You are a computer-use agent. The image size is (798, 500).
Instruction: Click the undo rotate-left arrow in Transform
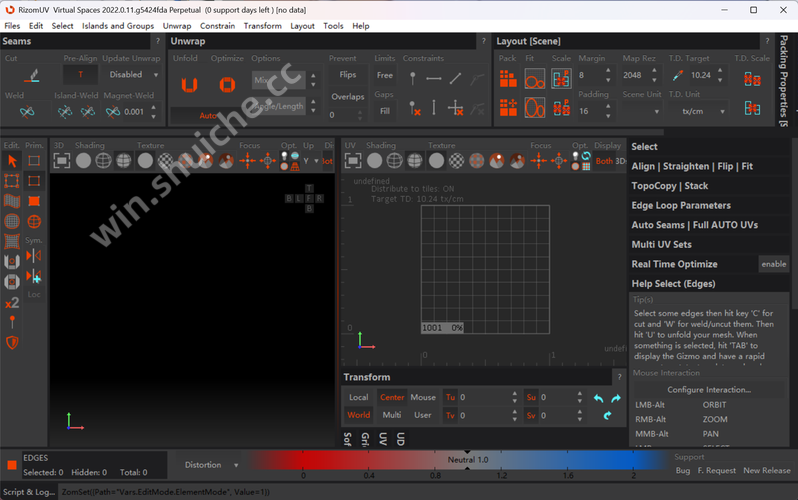[598, 398]
